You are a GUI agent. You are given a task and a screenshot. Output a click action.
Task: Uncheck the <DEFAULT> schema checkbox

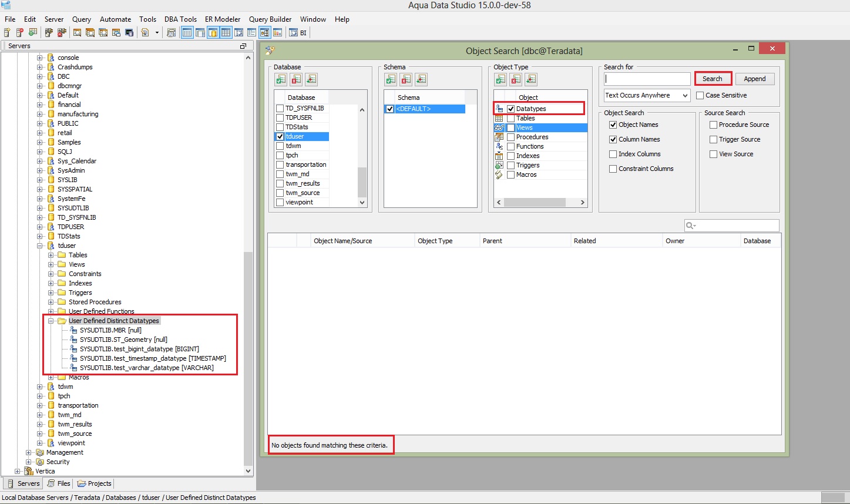click(390, 109)
